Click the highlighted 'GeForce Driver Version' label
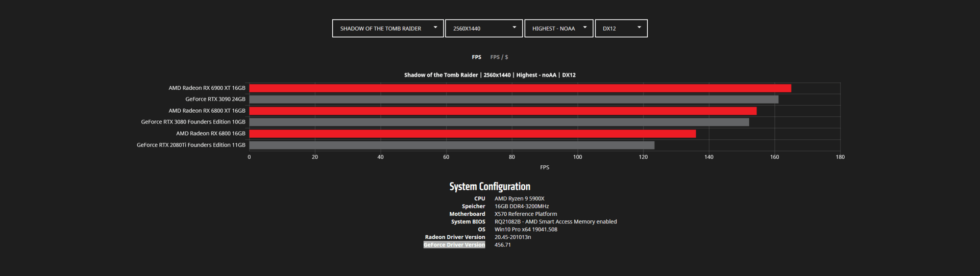Screen dimensions: 980x276 [x=454, y=245]
